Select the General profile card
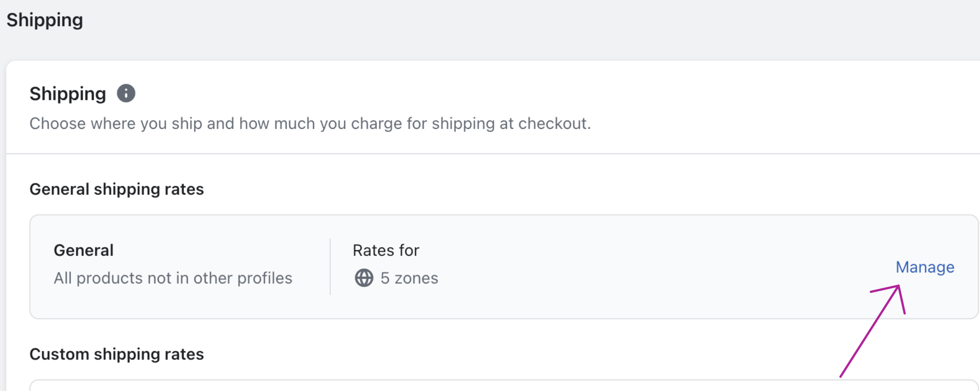This screenshot has height=391, width=980. (x=488, y=266)
